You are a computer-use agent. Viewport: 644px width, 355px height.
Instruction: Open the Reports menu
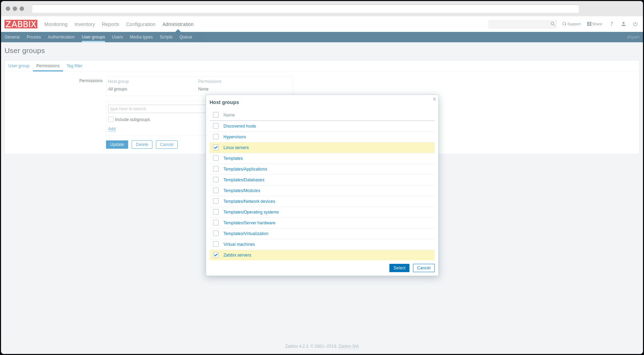(111, 24)
